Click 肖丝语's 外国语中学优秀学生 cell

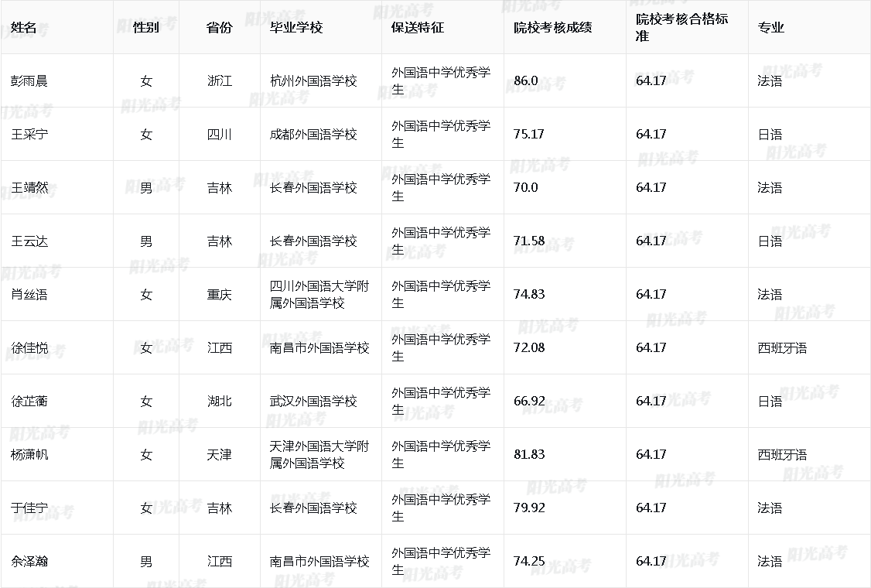coord(441,294)
